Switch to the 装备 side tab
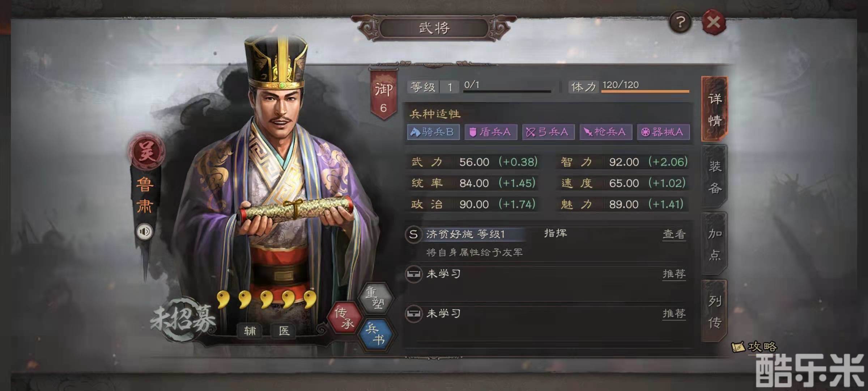868x391 pixels. pyautogui.click(x=714, y=177)
